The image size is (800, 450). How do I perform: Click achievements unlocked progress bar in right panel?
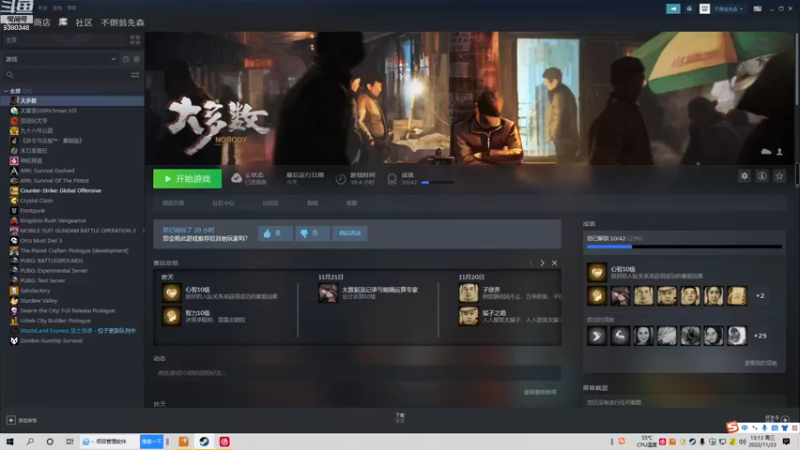tap(684, 246)
